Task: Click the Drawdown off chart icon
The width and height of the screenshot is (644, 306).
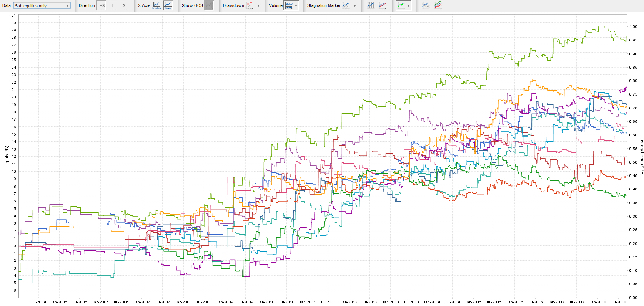Action: (x=250, y=5)
